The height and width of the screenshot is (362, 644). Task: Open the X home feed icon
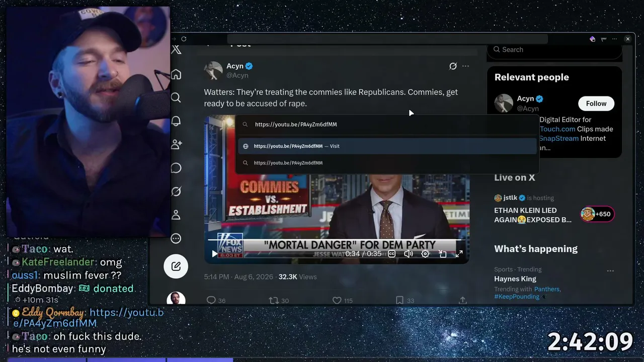click(x=176, y=74)
